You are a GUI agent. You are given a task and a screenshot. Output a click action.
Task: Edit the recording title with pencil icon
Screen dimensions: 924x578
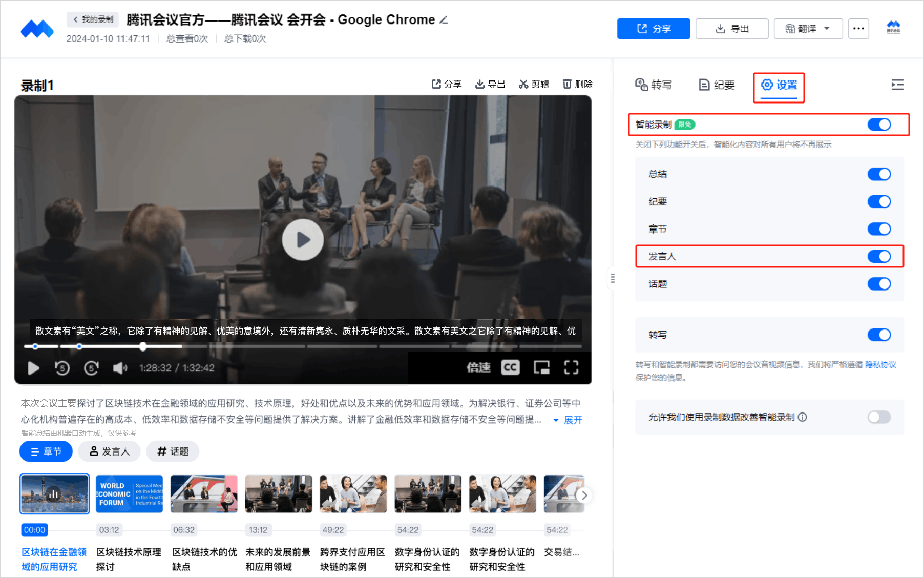tap(444, 20)
